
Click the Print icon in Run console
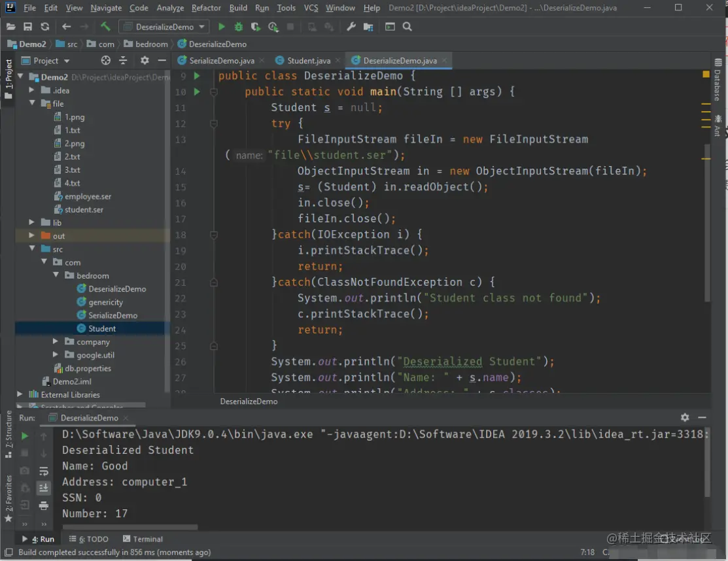point(44,506)
